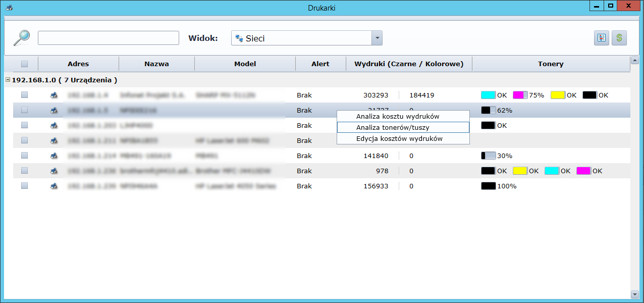Select Analiza kosztu wydruków from context menu

click(x=397, y=116)
